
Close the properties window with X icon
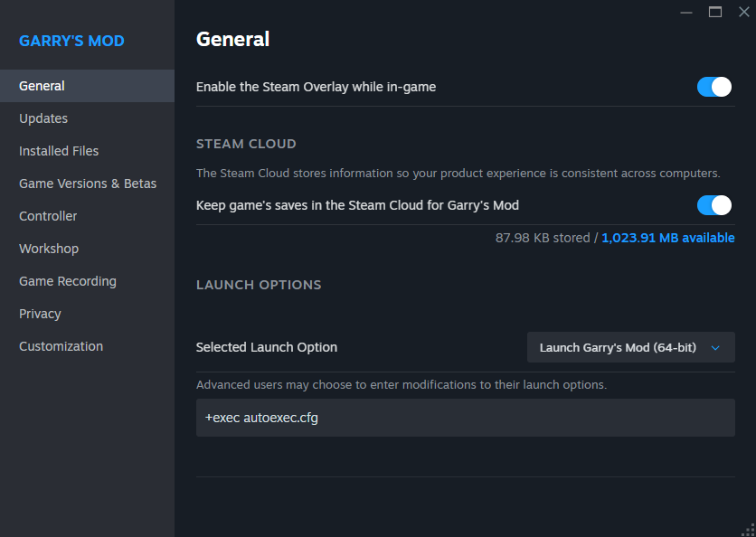click(x=743, y=12)
